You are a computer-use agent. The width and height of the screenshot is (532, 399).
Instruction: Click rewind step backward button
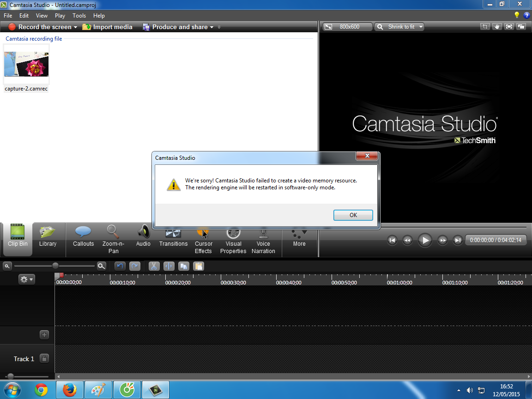[407, 240]
